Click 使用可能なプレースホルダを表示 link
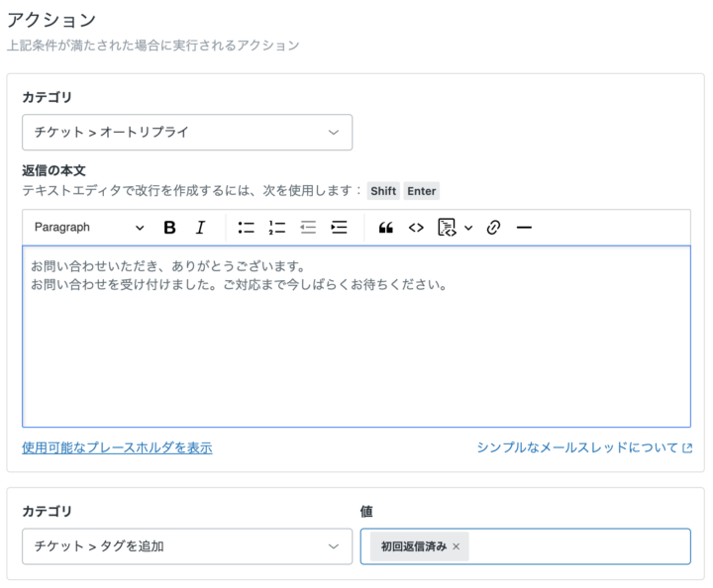The height and width of the screenshot is (588, 713). [117, 447]
